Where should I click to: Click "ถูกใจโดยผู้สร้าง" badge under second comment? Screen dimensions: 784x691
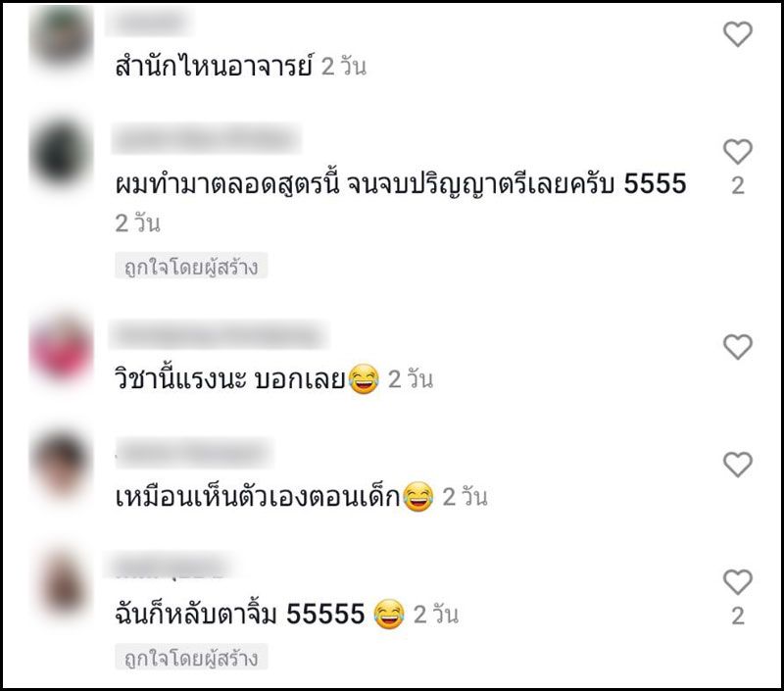191,266
